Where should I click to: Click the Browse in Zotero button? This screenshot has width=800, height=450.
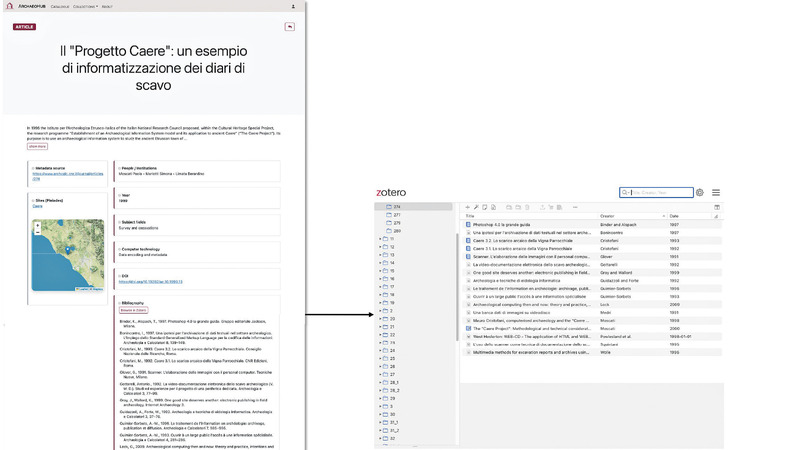click(134, 310)
